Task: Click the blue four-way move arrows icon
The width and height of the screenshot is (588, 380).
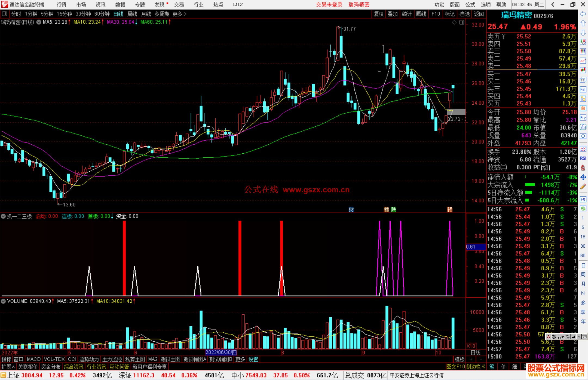Action: tap(583, 177)
